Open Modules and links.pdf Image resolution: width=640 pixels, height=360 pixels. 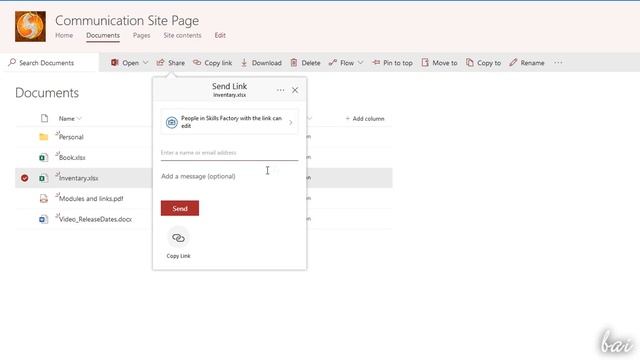[91, 199]
